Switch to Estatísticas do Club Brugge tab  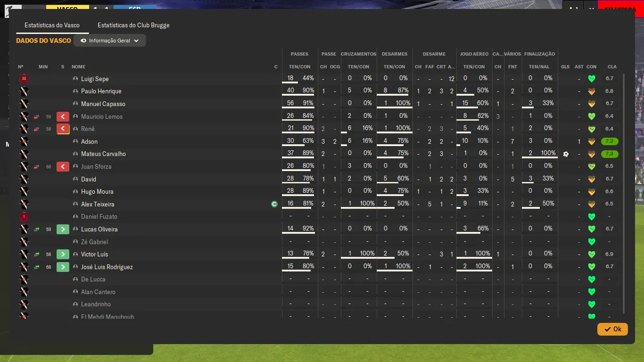click(x=133, y=25)
